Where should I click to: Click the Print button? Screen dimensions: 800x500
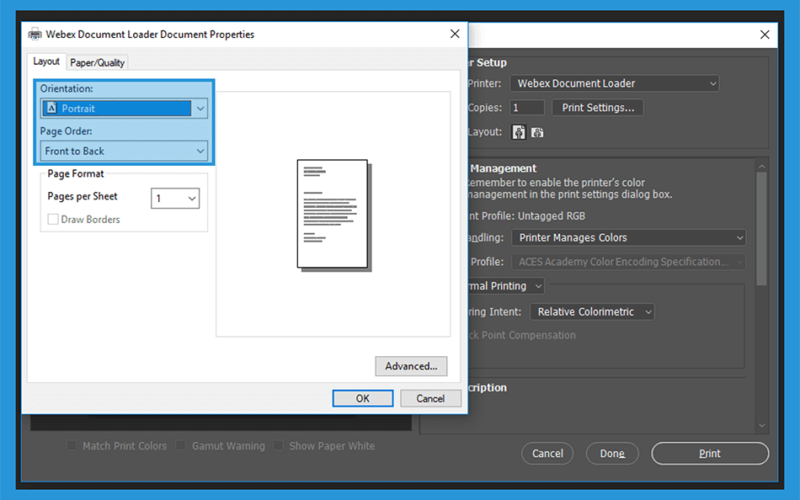coord(710,453)
